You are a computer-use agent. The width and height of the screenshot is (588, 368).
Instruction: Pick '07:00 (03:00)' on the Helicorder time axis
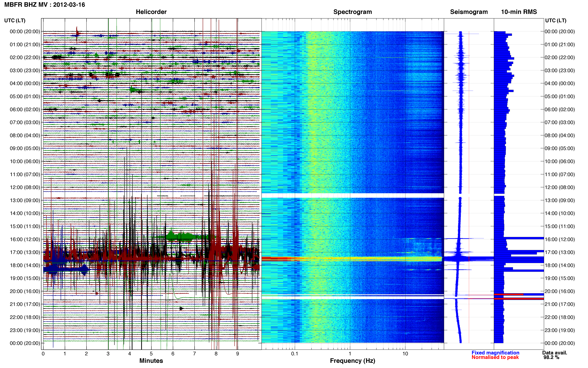[x=25, y=122]
